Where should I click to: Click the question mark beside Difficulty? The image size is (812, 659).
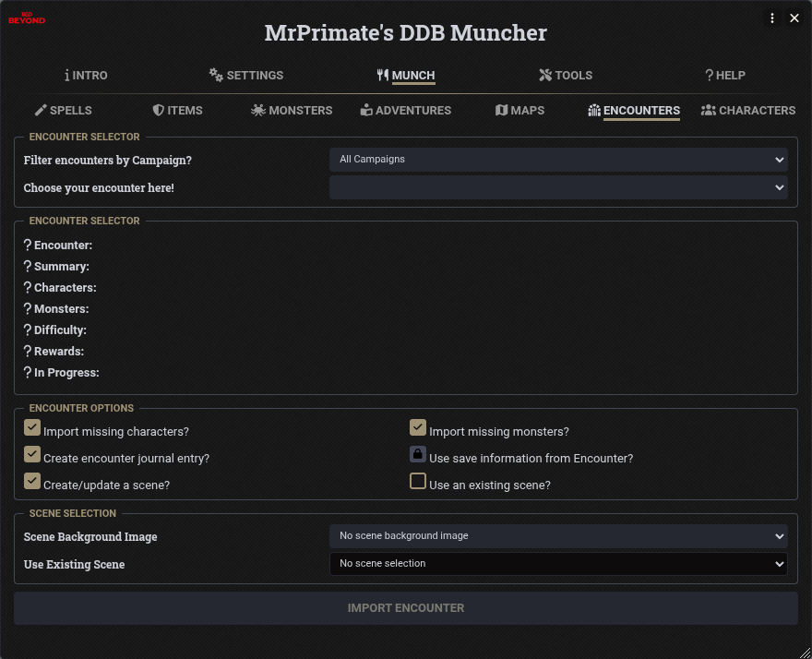click(28, 330)
